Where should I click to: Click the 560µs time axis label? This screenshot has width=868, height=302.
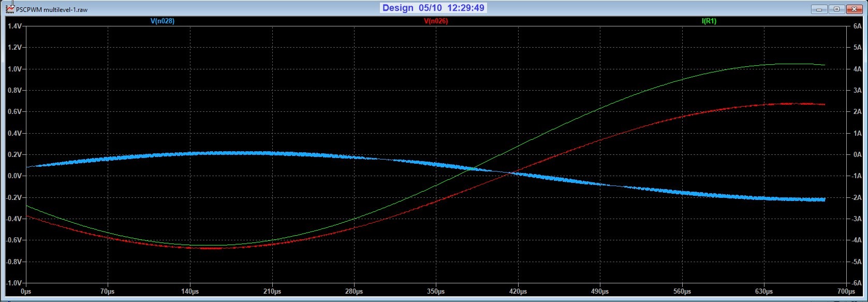pos(682,292)
